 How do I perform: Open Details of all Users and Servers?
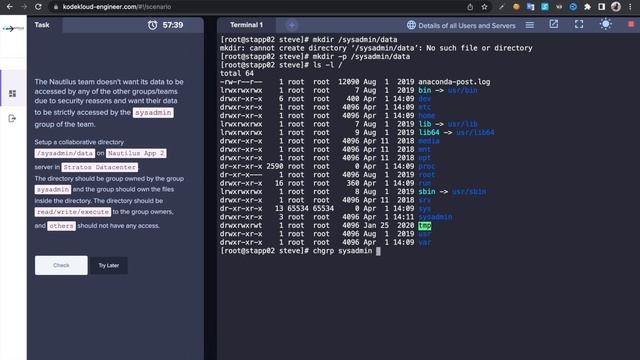(461, 25)
